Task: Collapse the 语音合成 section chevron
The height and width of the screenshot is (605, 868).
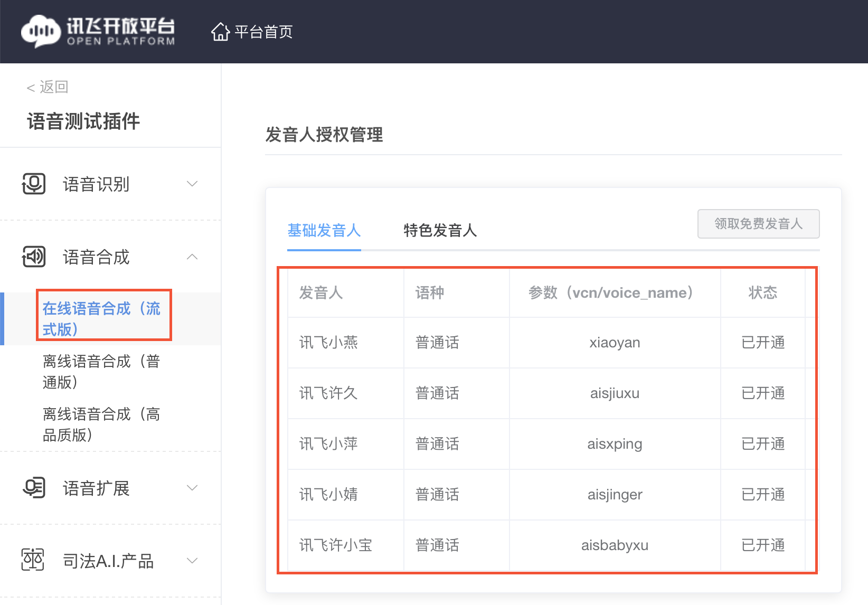Action: [192, 257]
